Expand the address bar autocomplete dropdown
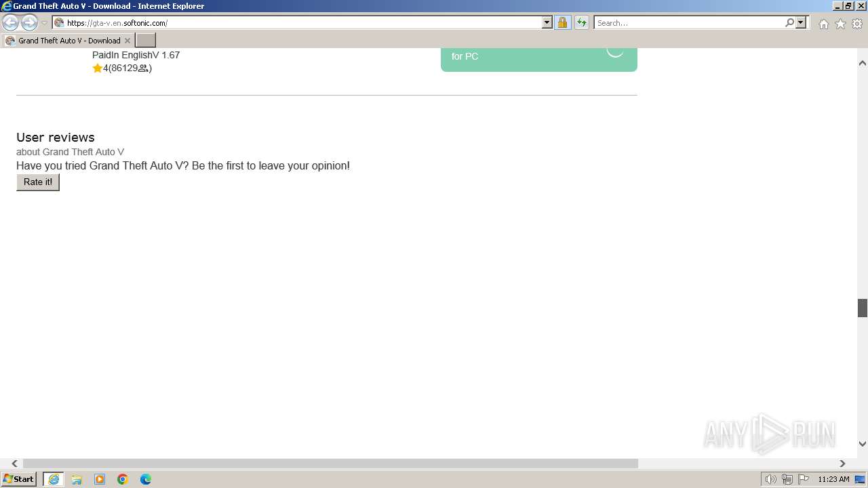The image size is (868, 488). (x=547, y=23)
